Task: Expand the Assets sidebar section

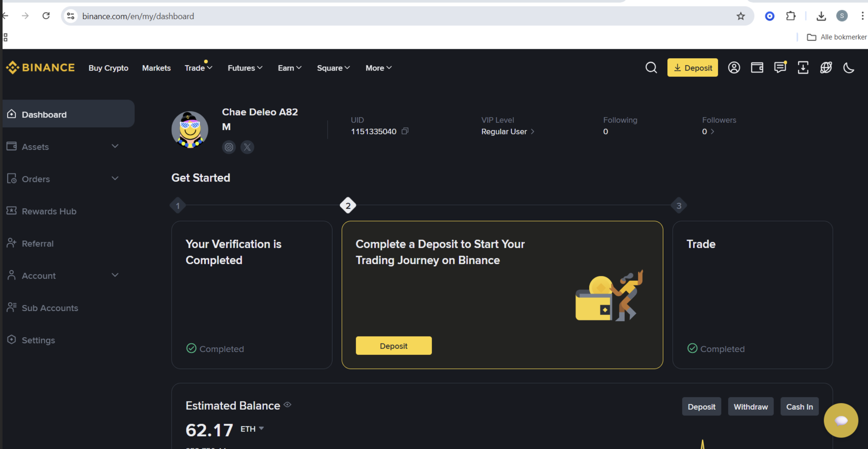Action: [x=115, y=146]
